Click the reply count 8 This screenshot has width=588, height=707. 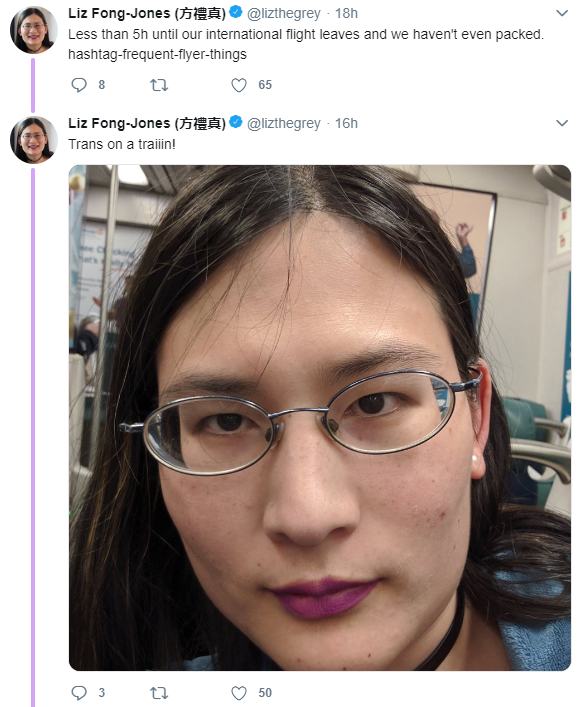102,85
